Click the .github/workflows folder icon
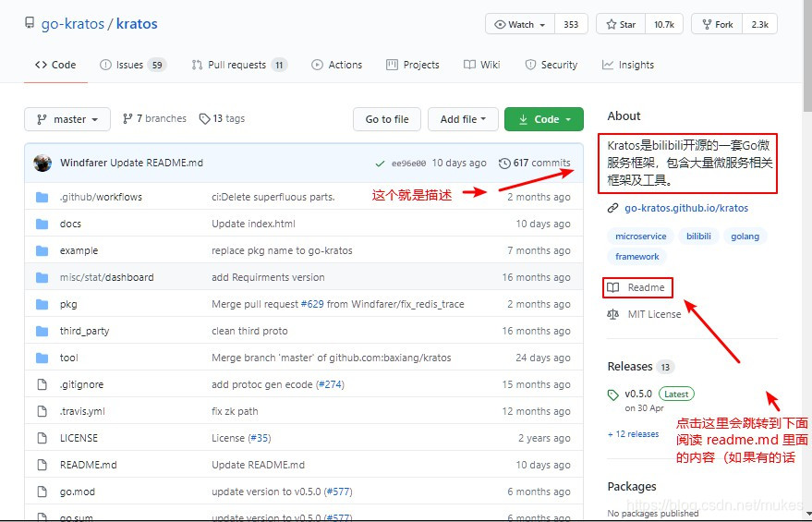This screenshot has height=522, width=812. tap(42, 198)
